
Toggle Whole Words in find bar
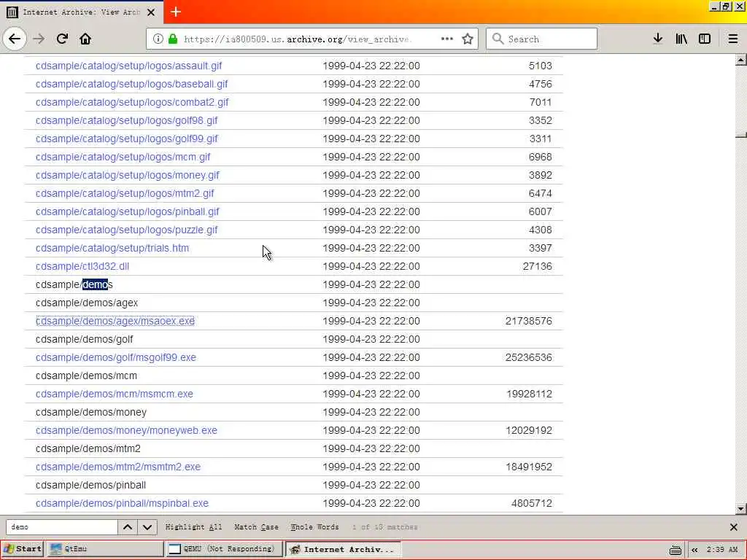[x=315, y=527]
